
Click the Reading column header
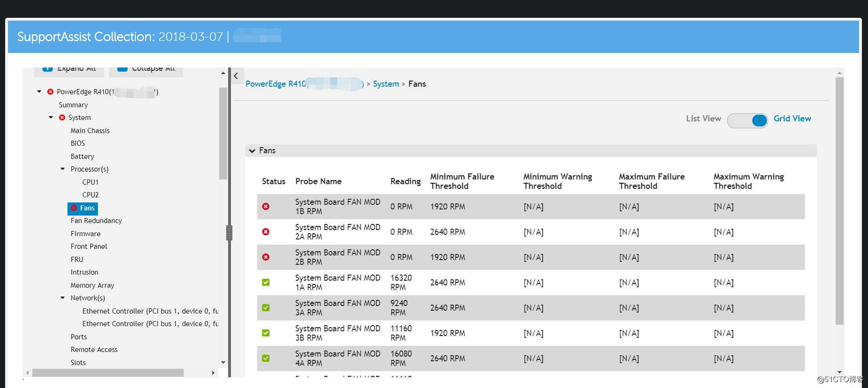pos(405,181)
